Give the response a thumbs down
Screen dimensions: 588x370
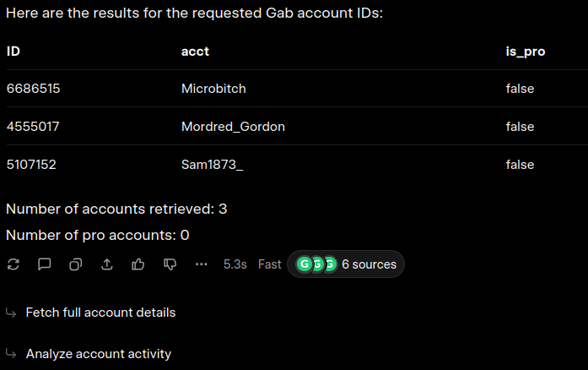coord(170,264)
